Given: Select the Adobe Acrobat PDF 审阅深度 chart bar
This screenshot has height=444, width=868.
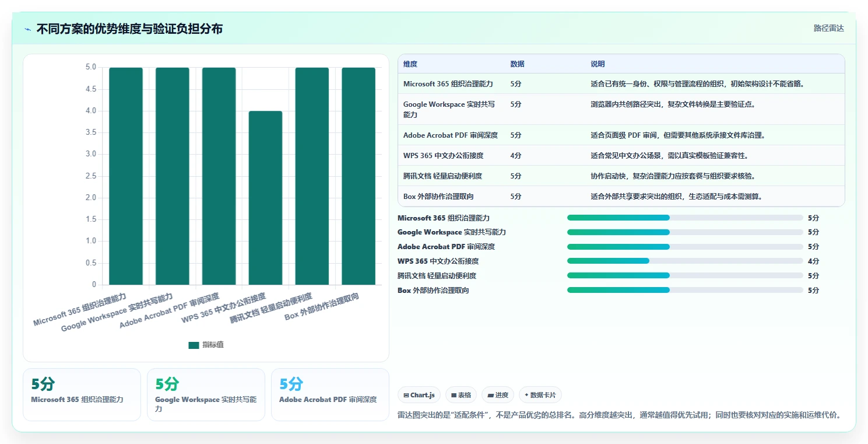Looking at the screenshot, I should tap(219, 176).
